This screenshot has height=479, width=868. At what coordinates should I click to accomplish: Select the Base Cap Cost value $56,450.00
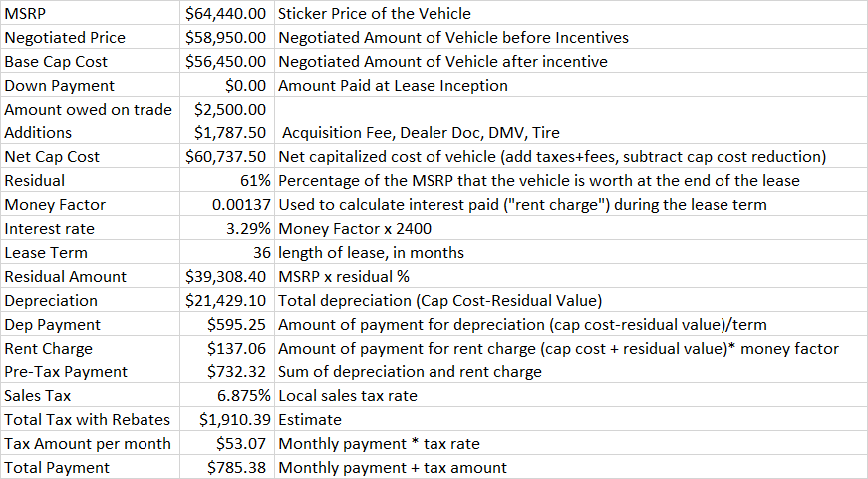(227, 61)
